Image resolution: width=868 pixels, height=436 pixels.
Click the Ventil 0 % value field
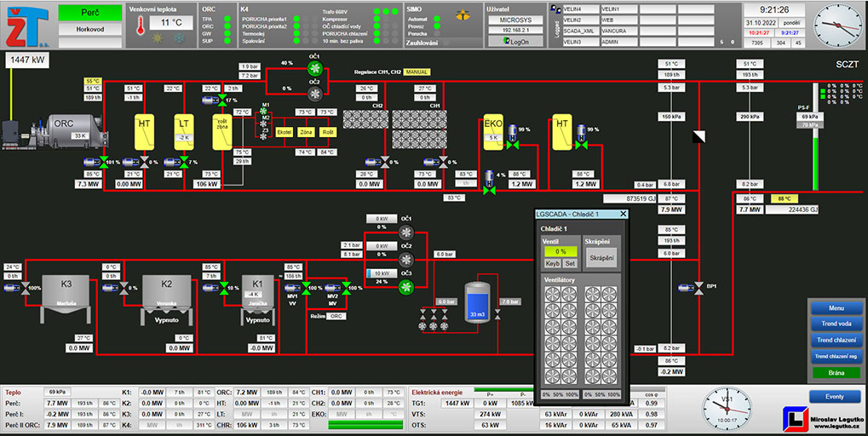[560, 251]
